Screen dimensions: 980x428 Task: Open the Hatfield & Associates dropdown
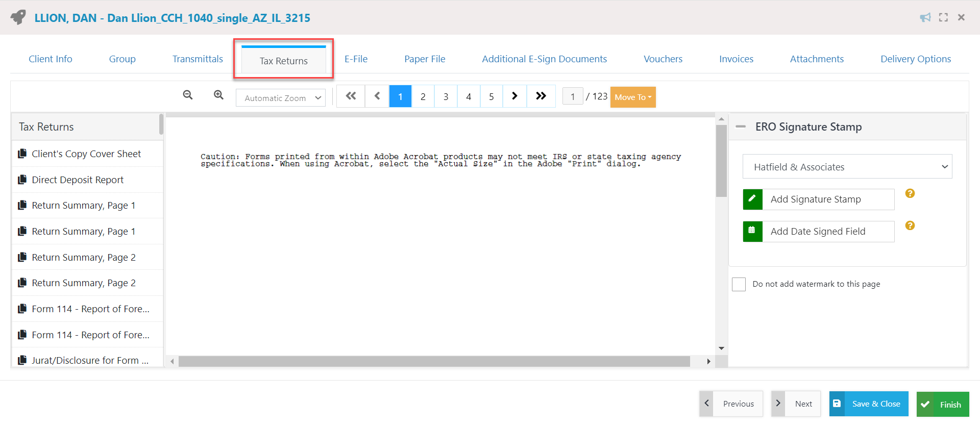(x=847, y=167)
